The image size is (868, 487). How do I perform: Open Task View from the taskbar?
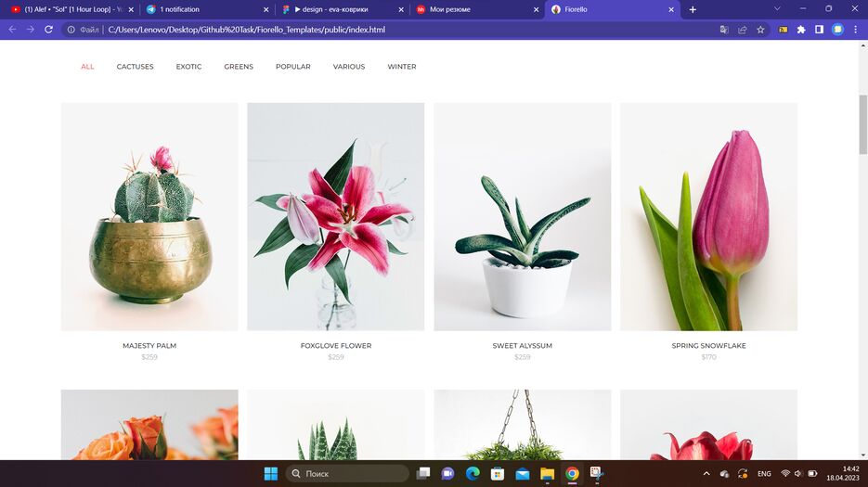[423, 474]
